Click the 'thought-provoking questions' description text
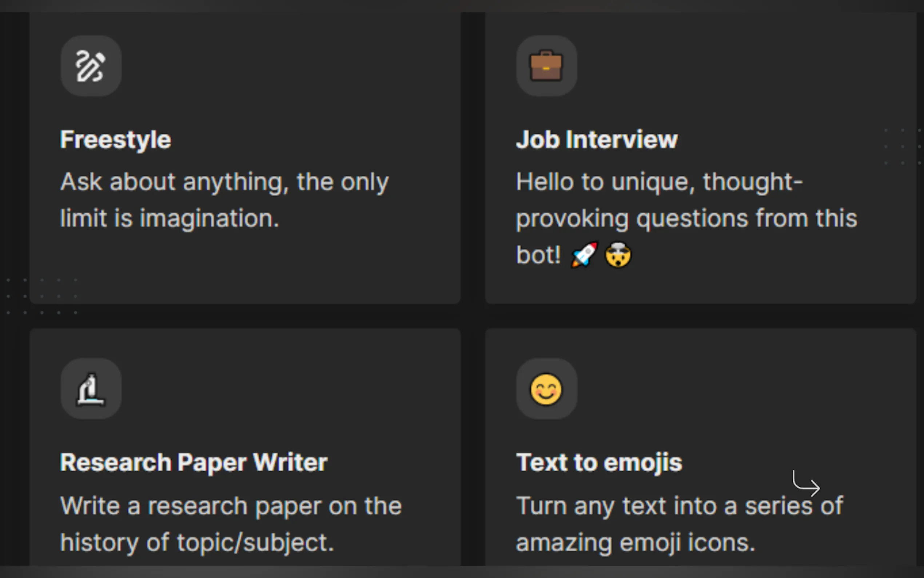This screenshot has width=924, height=578. click(x=686, y=218)
